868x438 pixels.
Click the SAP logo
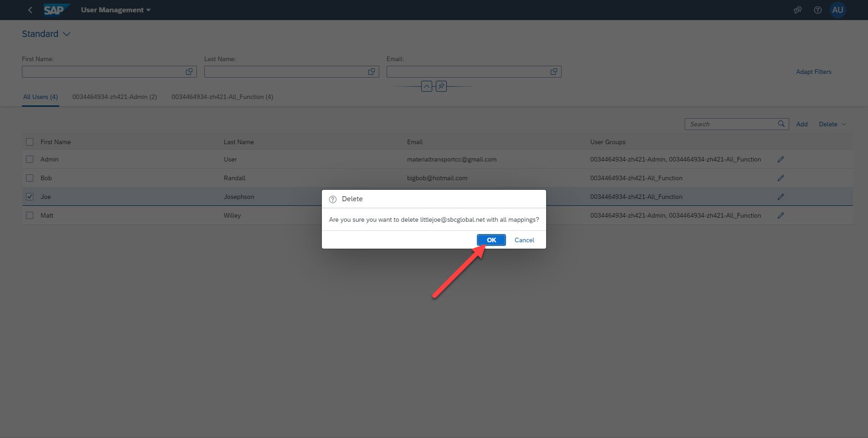pos(57,10)
